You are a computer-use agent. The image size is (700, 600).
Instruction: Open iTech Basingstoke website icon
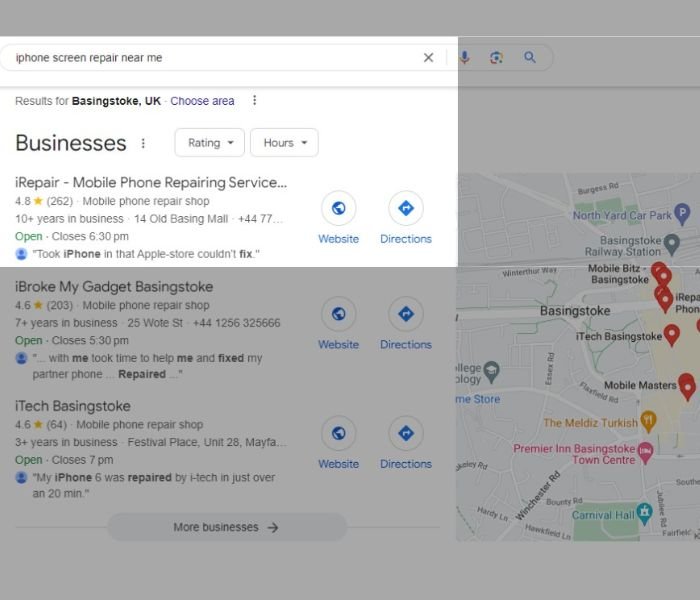pyautogui.click(x=338, y=434)
